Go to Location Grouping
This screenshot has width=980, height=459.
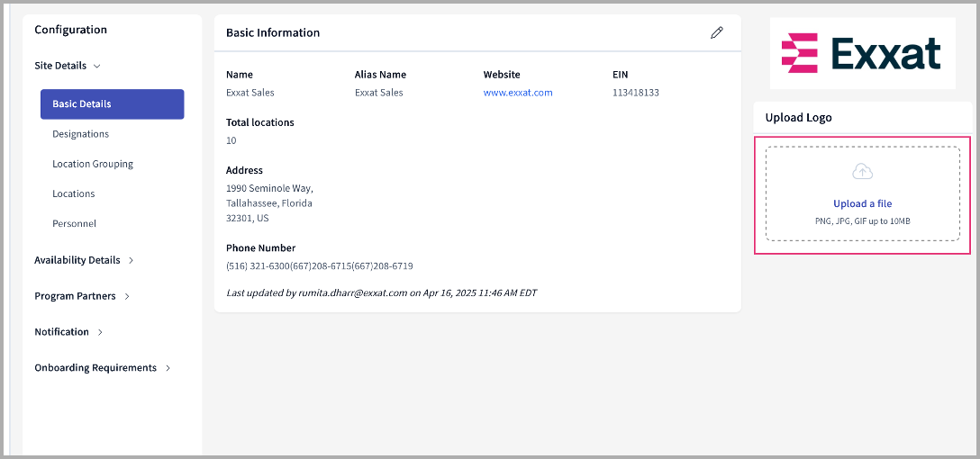pos(93,164)
